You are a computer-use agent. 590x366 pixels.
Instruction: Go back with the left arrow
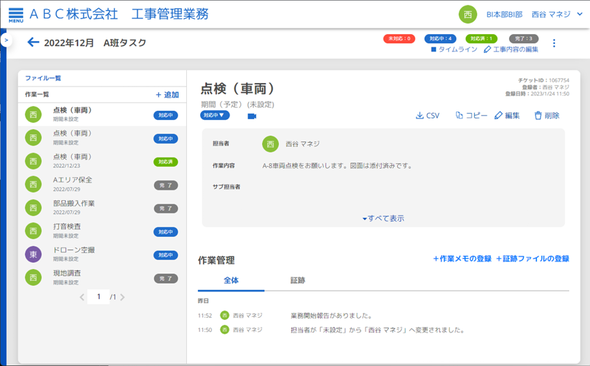(33, 42)
